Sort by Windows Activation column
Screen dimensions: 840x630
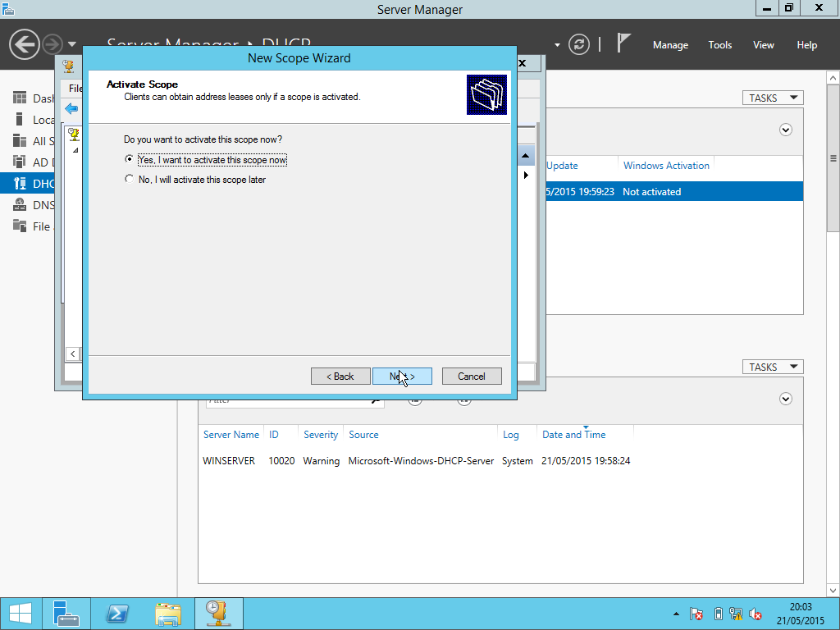666,166
